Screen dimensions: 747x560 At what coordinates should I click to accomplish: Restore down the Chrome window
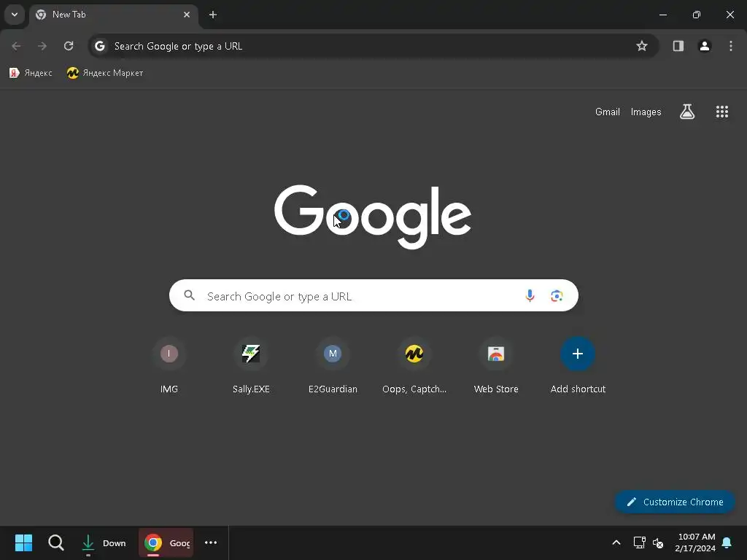(x=697, y=15)
